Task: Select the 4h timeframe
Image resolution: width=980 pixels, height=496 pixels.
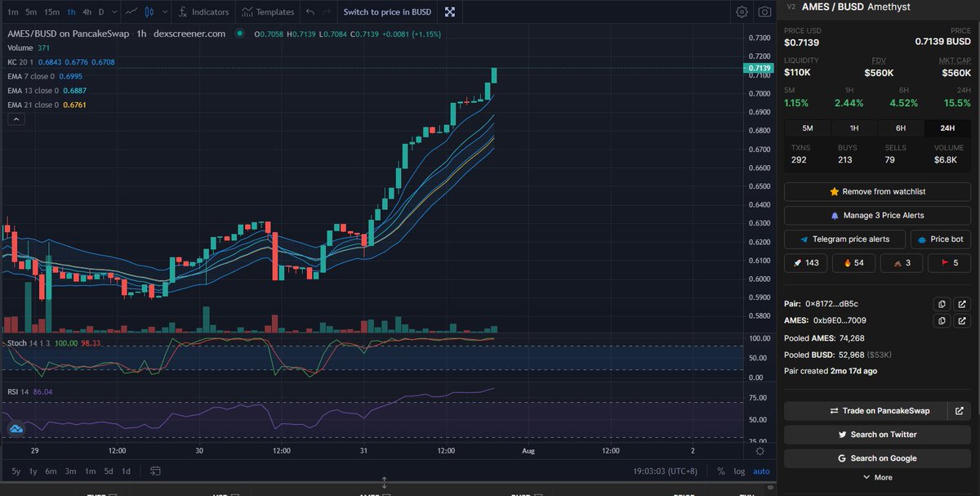Action: click(x=87, y=12)
